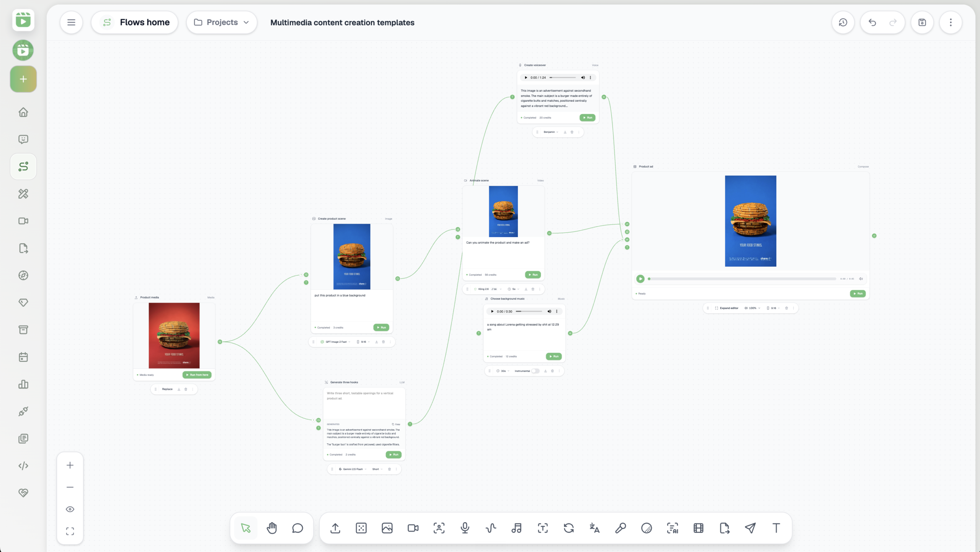Open Flows home

[135, 23]
